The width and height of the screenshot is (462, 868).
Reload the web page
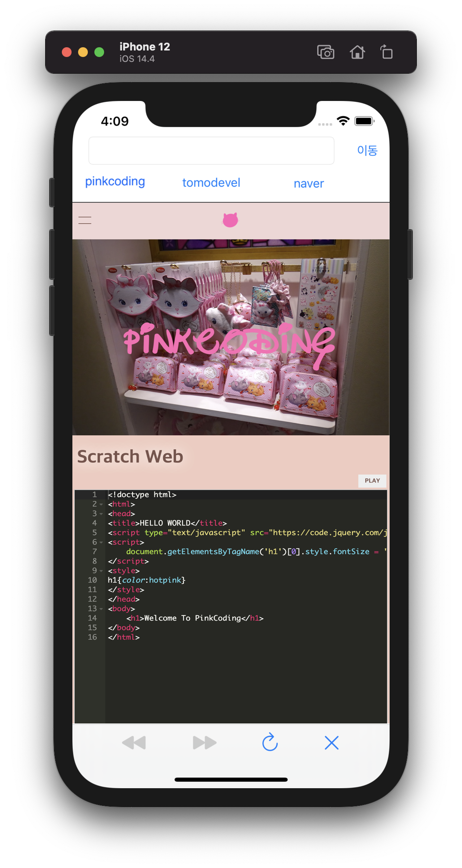tap(270, 742)
